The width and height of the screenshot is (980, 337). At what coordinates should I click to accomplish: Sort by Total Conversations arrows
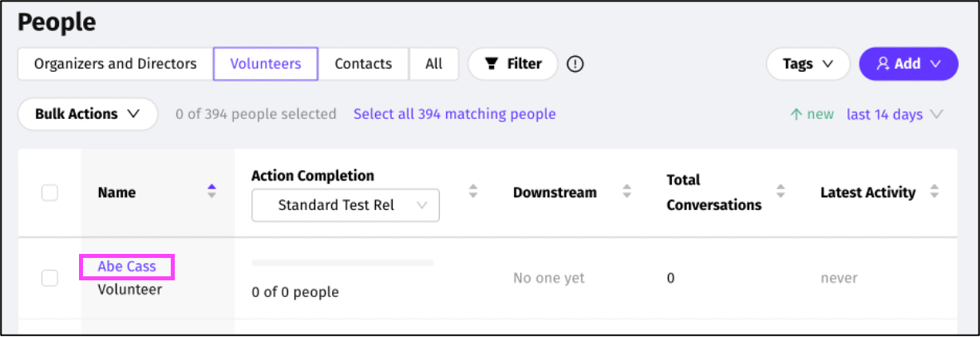pos(780,192)
